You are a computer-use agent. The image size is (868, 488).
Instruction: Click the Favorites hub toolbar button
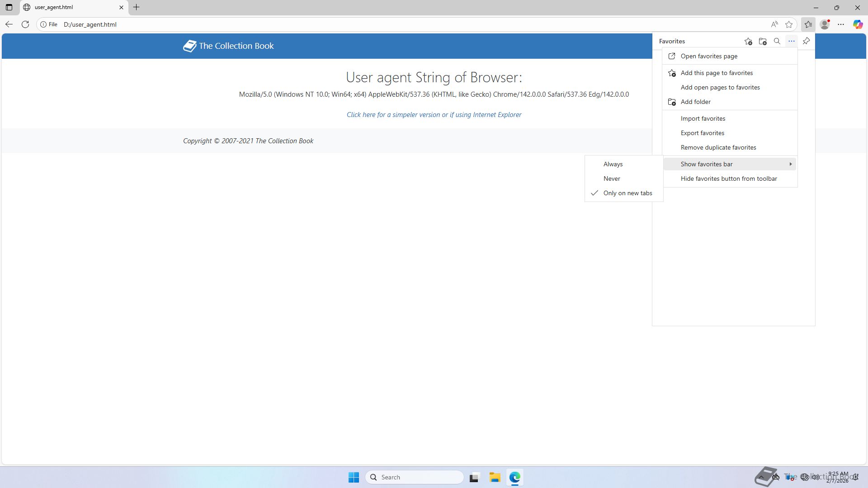(808, 24)
